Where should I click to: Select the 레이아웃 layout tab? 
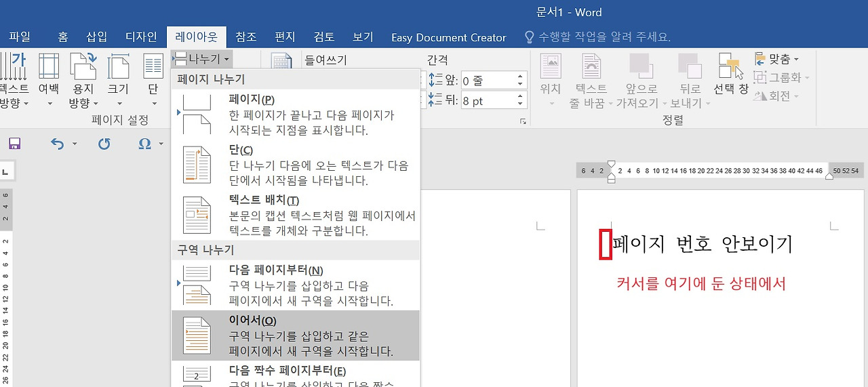click(x=196, y=37)
